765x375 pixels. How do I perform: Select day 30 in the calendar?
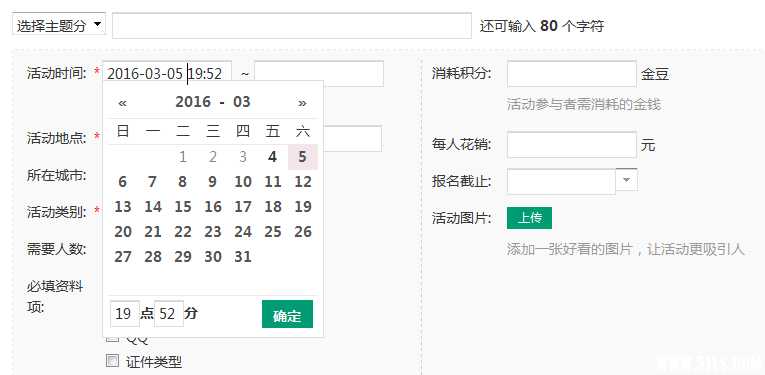213,257
